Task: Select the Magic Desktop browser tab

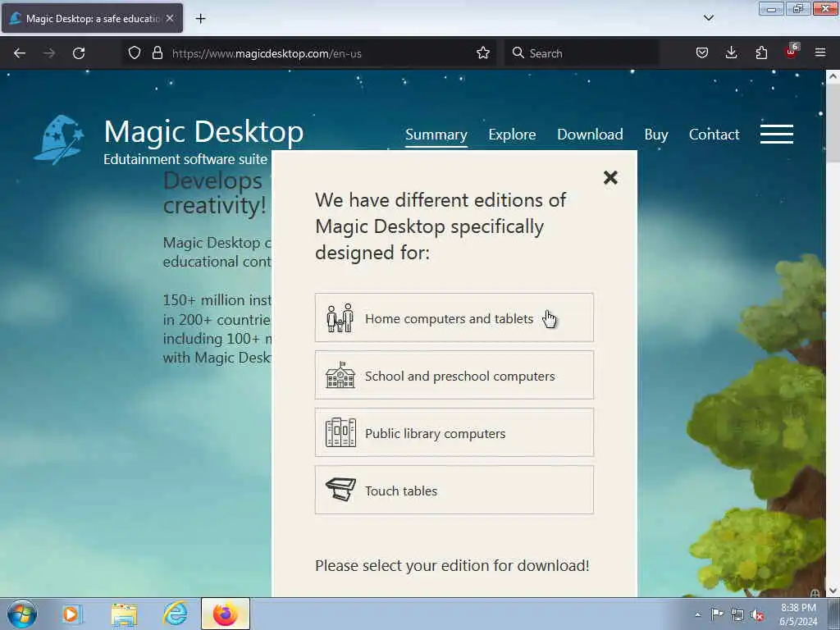Action: click(92, 18)
